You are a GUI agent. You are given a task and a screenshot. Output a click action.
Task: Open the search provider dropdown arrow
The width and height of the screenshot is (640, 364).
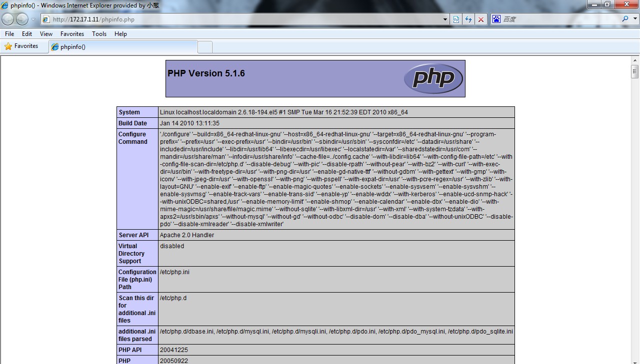[634, 19]
